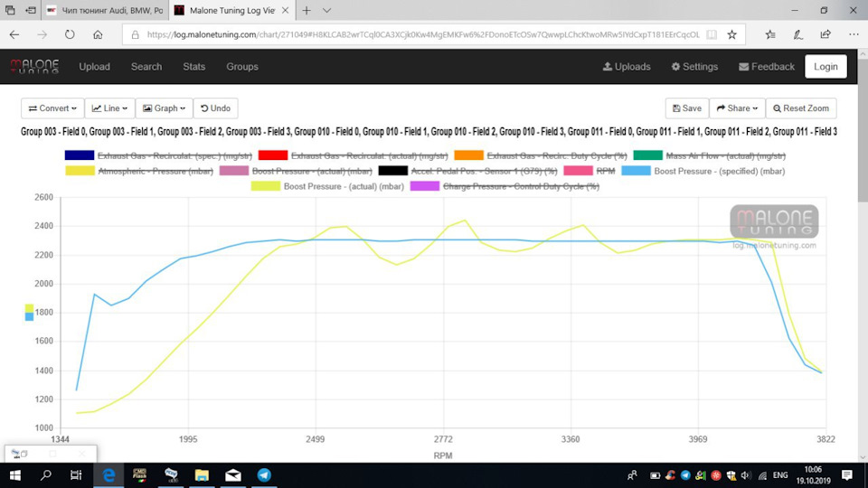Expand the Share dropdown menu

pos(737,108)
